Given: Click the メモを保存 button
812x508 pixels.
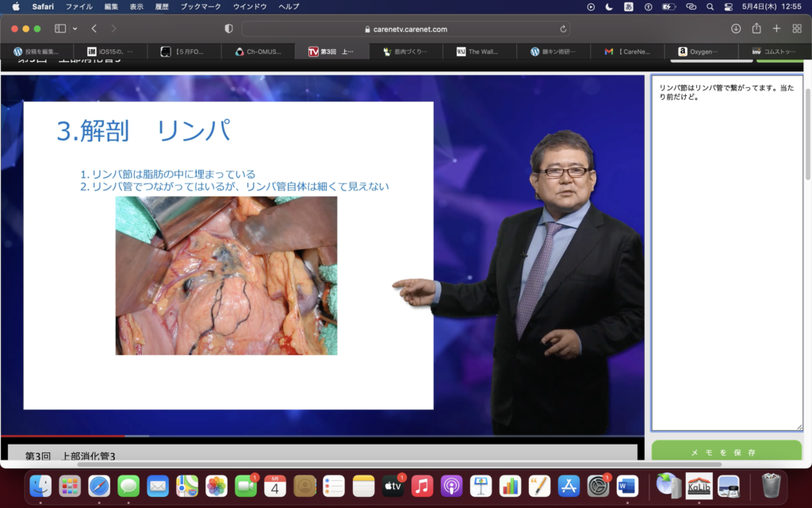Looking at the screenshot, I should click(x=726, y=452).
